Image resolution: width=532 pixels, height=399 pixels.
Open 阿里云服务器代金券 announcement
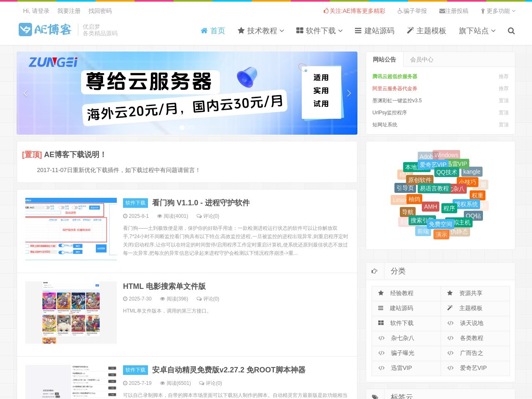395,89
